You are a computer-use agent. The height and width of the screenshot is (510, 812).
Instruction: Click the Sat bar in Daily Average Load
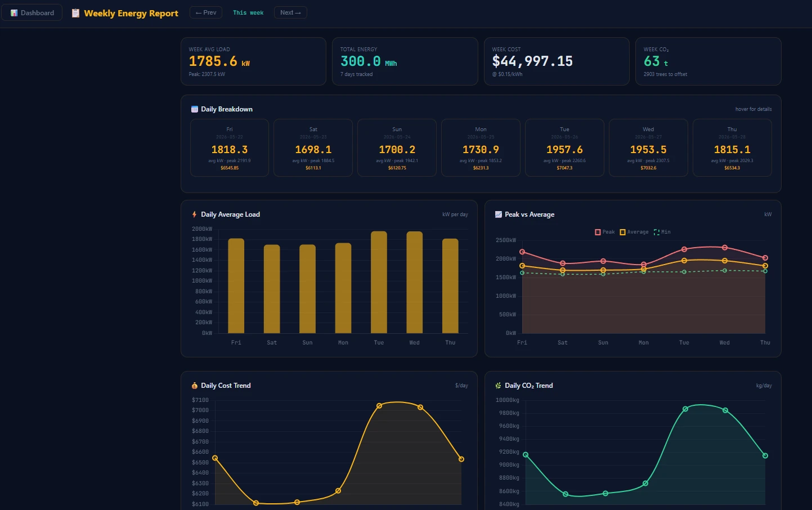point(272,289)
